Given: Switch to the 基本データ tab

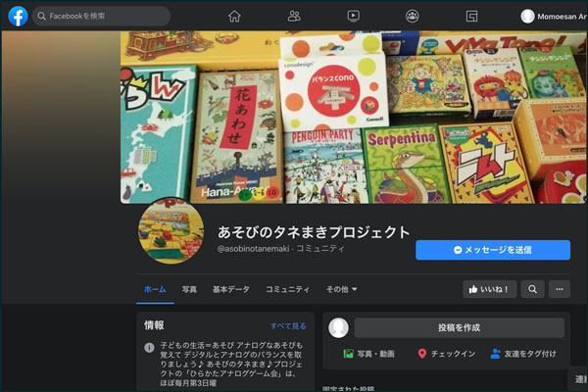Looking at the screenshot, I should coord(231,289).
